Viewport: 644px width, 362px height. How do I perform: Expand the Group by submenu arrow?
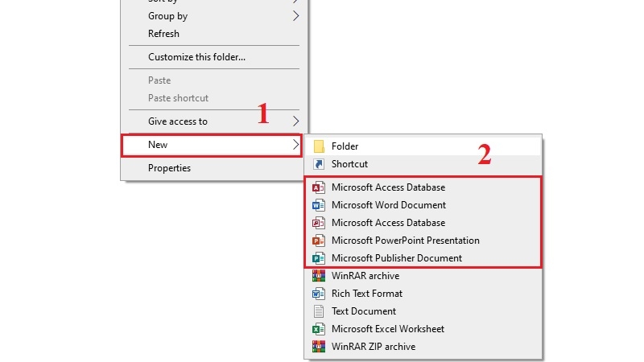click(295, 16)
